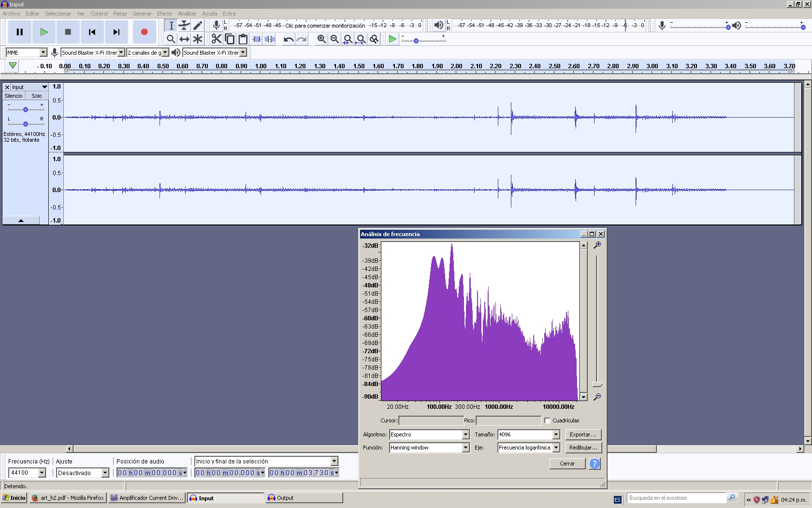The image size is (812, 508).
Task: Stop playback with the Stop button
Action: [68, 32]
